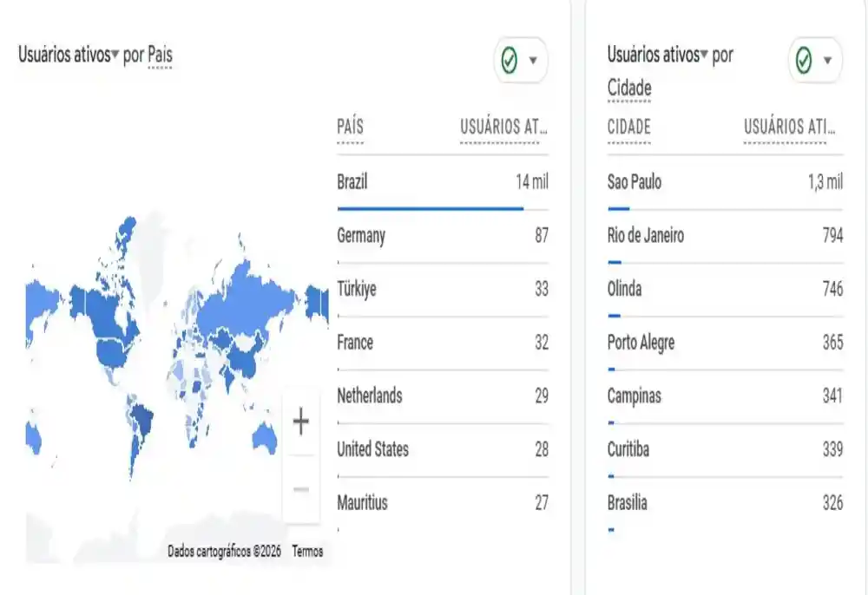Click the zoom out minus icon on the map
The image size is (868, 595).
pyautogui.click(x=301, y=488)
